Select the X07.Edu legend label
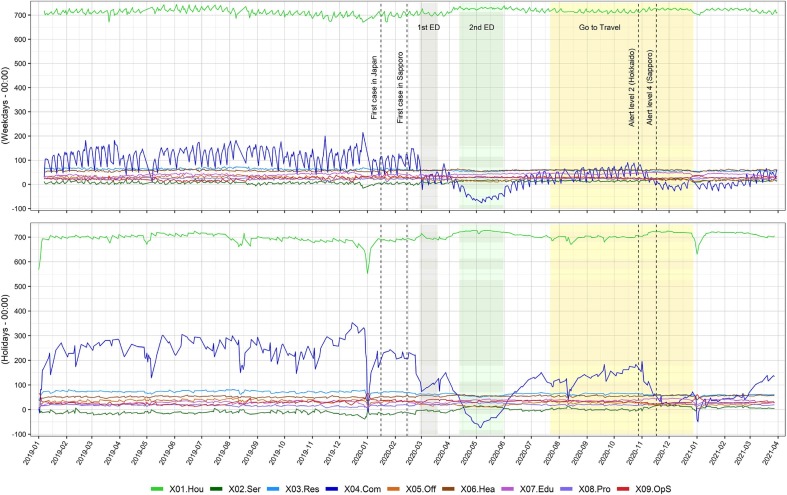 (x=536, y=489)
